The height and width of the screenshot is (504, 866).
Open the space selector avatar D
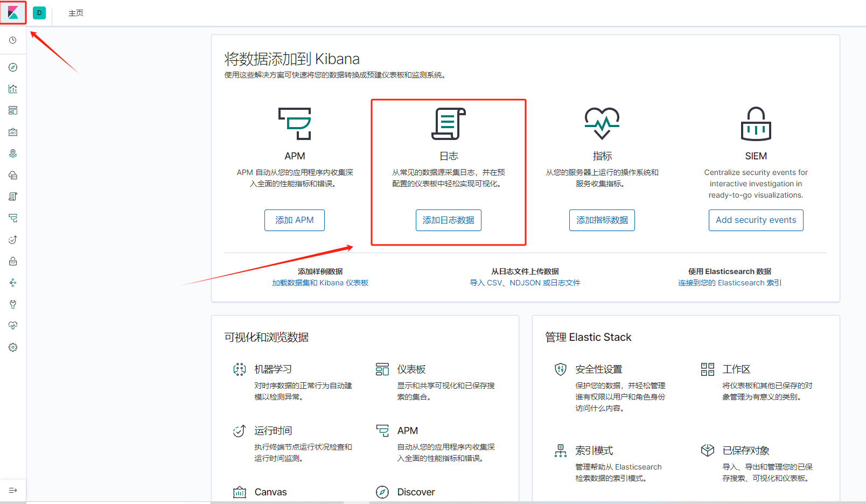(x=39, y=13)
